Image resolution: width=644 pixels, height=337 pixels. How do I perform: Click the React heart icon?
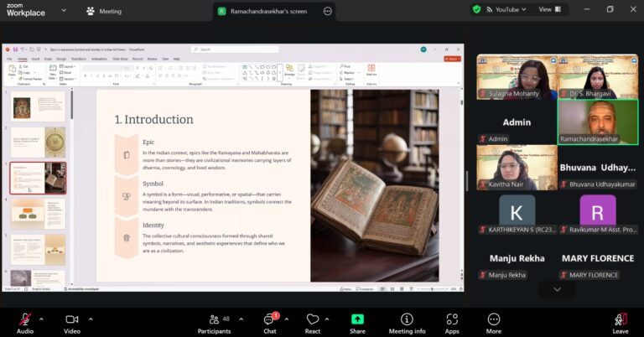(313, 319)
